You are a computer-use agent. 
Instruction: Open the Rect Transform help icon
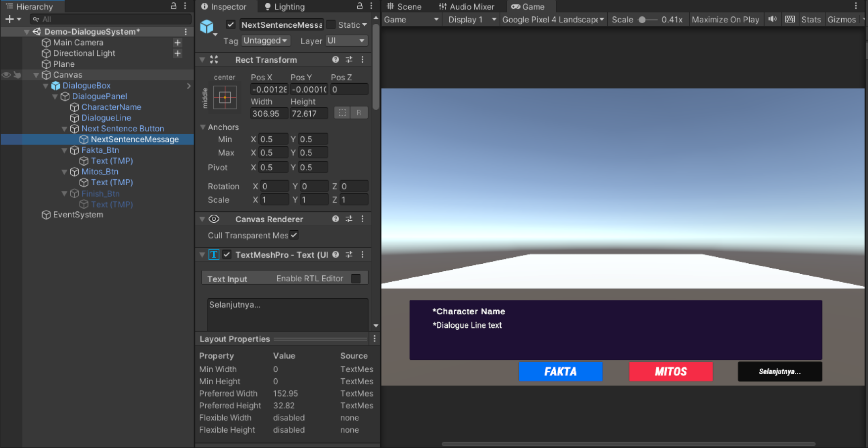click(x=336, y=60)
